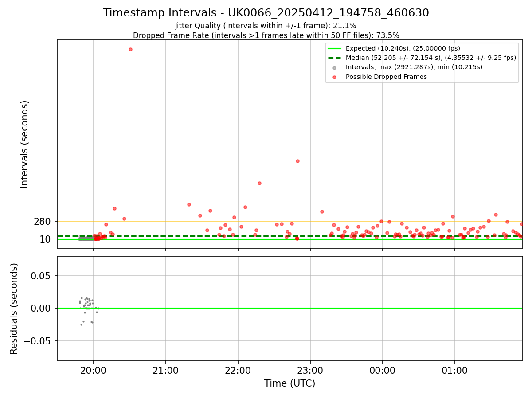Click the residuals tick label '0.00'

(41, 308)
